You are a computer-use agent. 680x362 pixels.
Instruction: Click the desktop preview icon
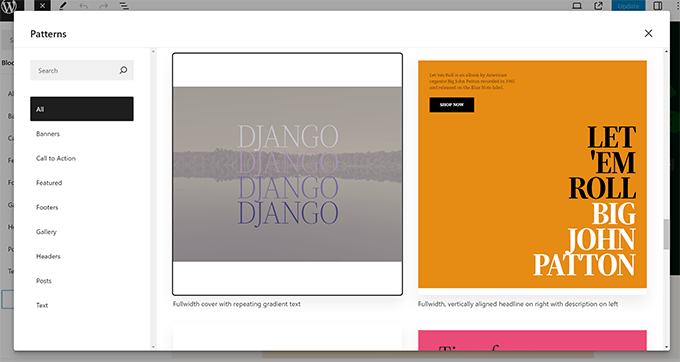(577, 6)
